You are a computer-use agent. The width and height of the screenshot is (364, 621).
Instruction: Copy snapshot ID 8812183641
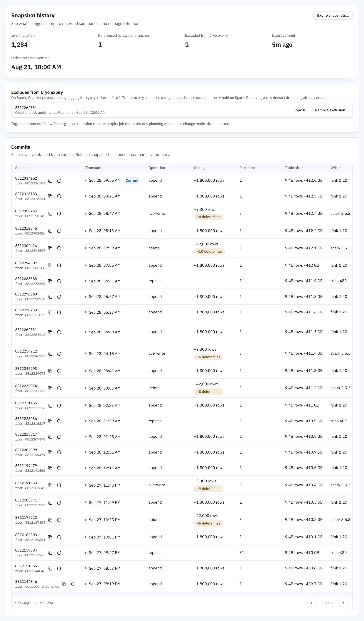[50, 503]
